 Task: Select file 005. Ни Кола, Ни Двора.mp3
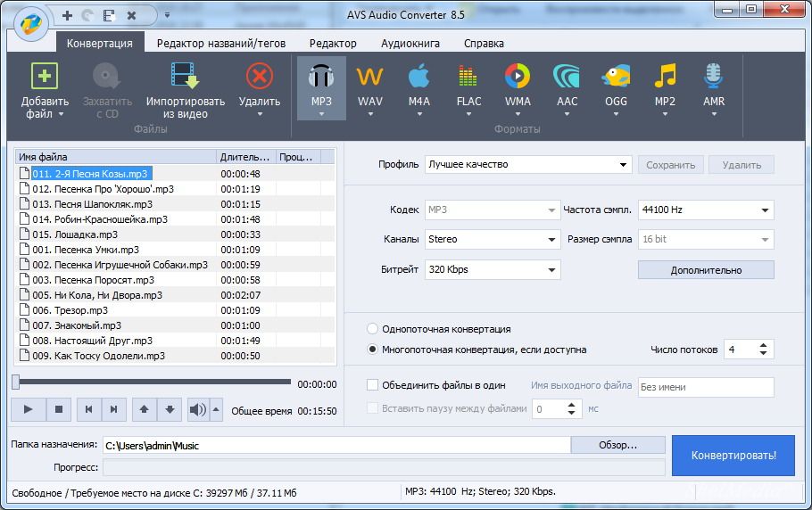click(x=97, y=295)
